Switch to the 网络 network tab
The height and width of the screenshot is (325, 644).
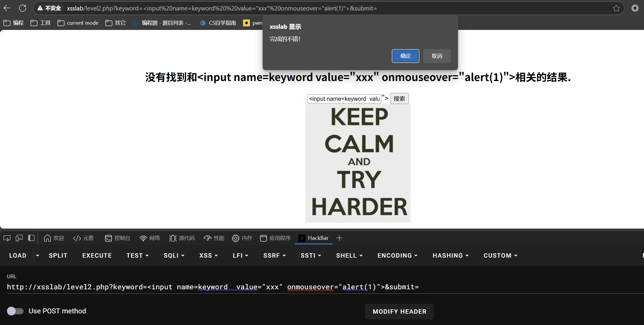pyautogui.click(x=150, y=238)
